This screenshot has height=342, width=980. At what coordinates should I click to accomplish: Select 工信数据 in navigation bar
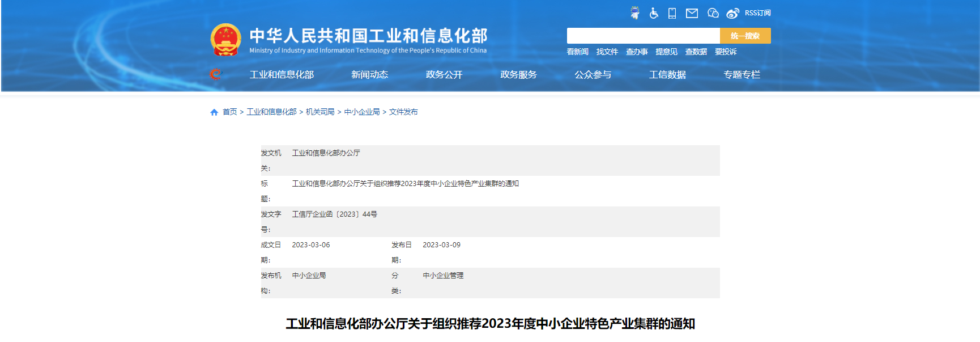(x=667, y=75)
